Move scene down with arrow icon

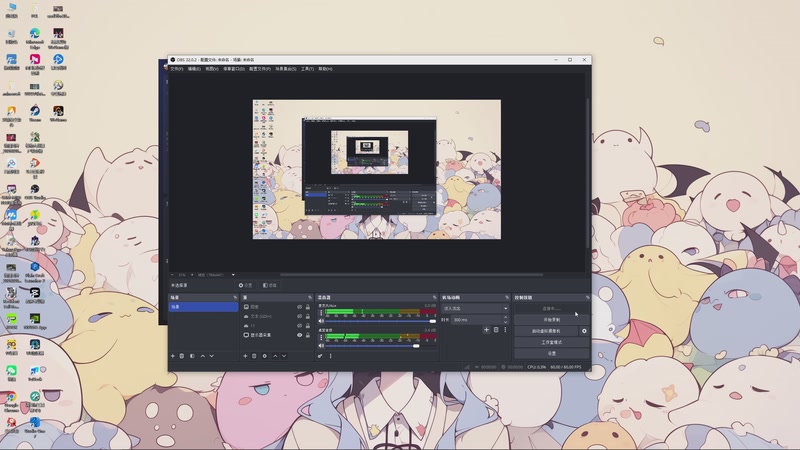(x=212, y=356)
